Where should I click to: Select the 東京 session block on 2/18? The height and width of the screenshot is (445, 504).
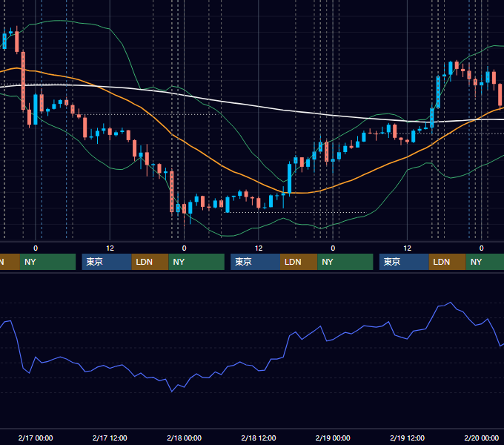[255, 262]
